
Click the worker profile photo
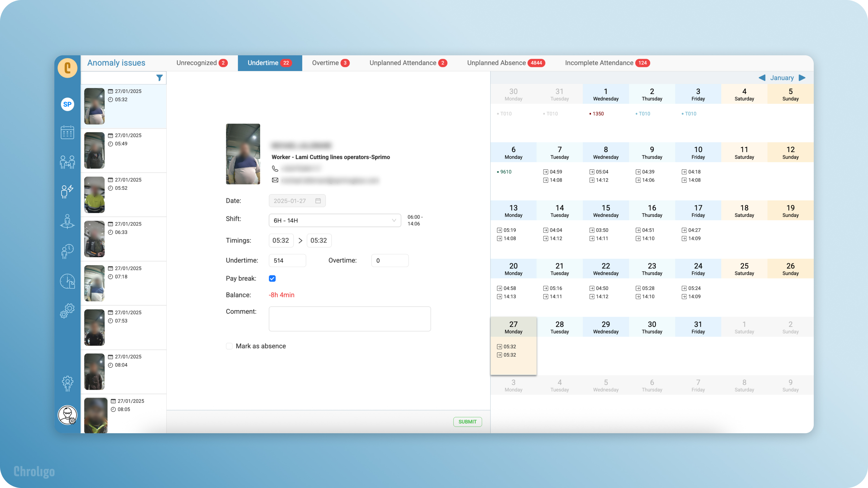point(243,154)
